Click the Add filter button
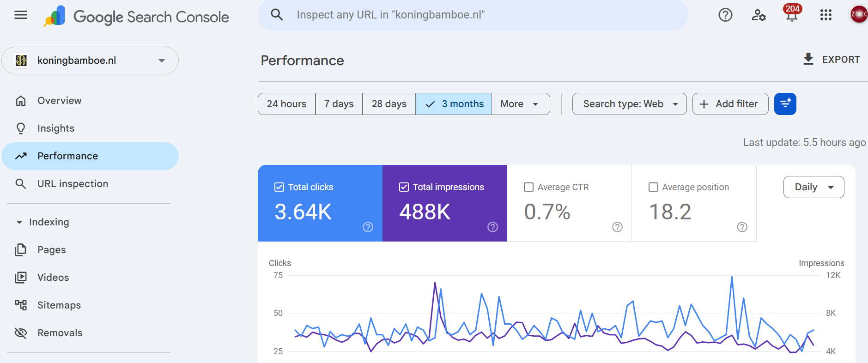This screenshot has height=363, width=868. pyautogui.click(x=730, y=104)
